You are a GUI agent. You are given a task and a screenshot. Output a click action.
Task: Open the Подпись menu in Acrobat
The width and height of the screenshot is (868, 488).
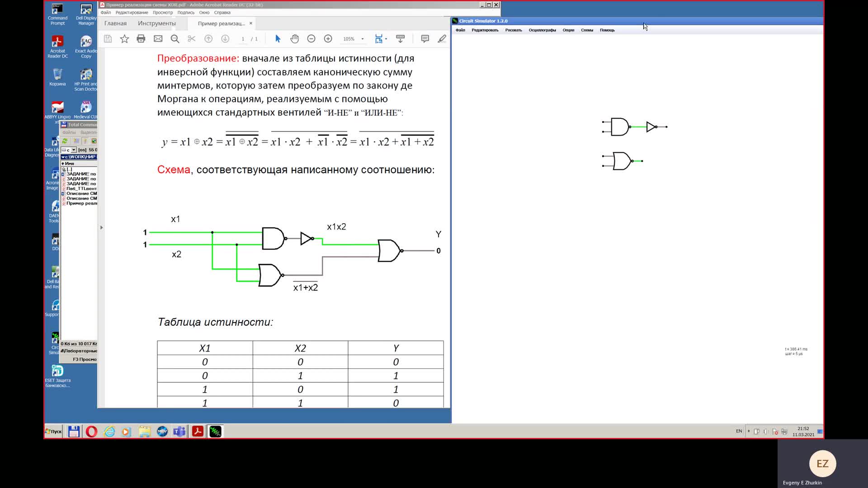pyautogui.click(x=186, y=13)
